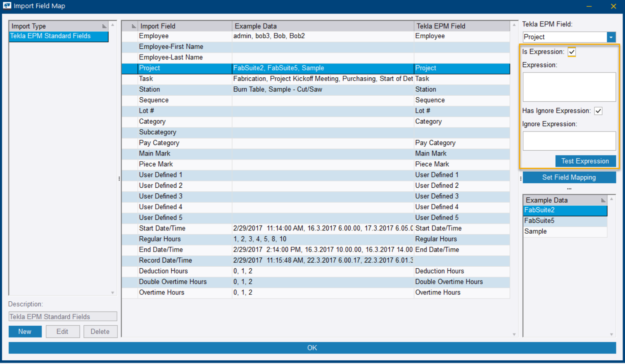Click the Set Field Mapping button
The image size is (625, 364).
pos(569,178)
